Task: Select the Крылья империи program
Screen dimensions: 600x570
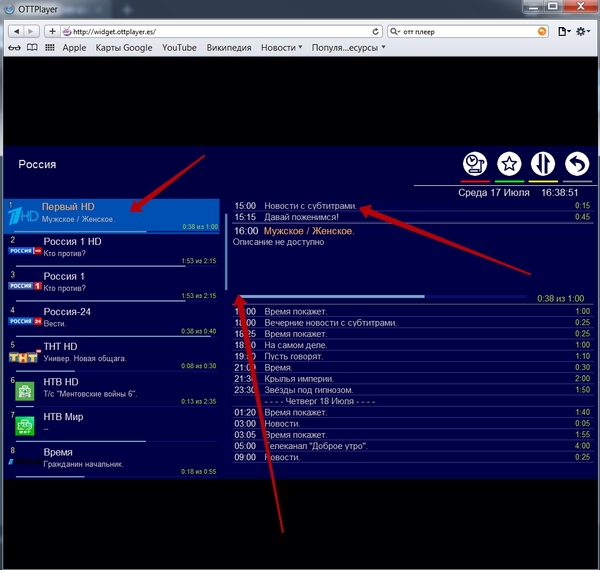Action: 412,379
